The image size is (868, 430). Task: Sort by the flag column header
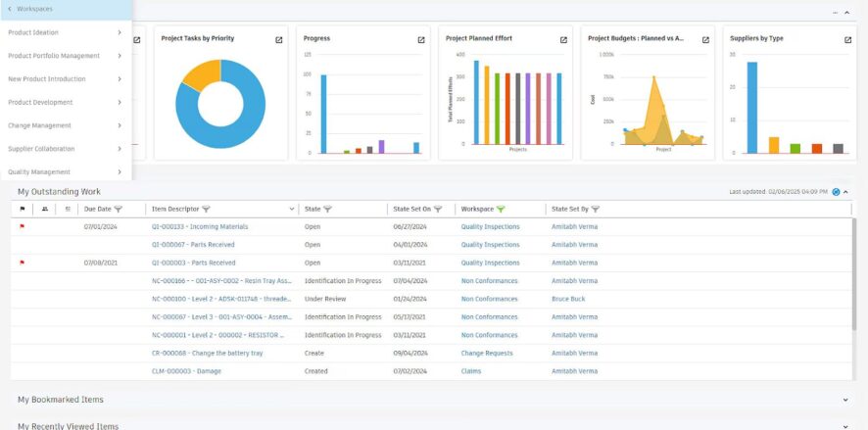click(x=23, y=210)
